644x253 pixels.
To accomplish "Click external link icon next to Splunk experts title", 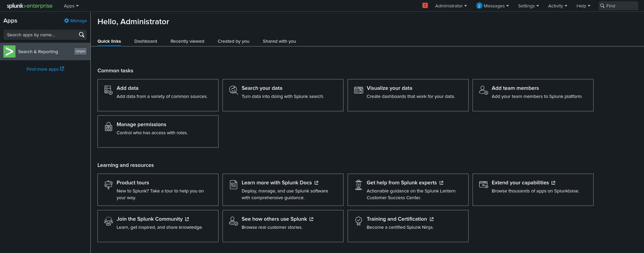I will (441, 183).
